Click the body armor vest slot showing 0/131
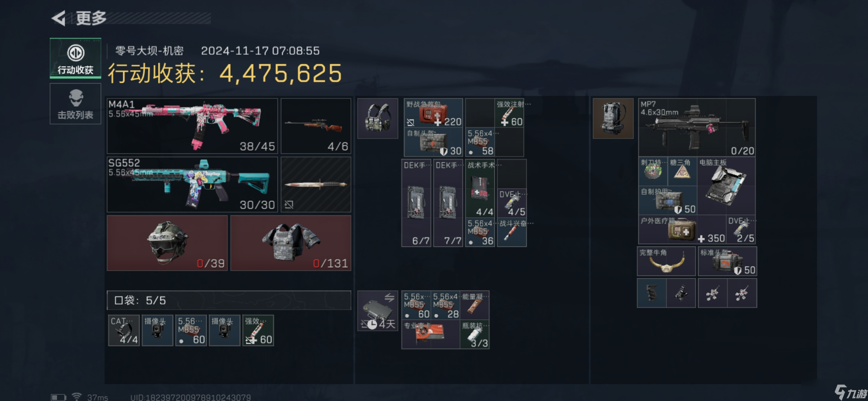Viewport: 868px width, 401px height. point(291,243)
